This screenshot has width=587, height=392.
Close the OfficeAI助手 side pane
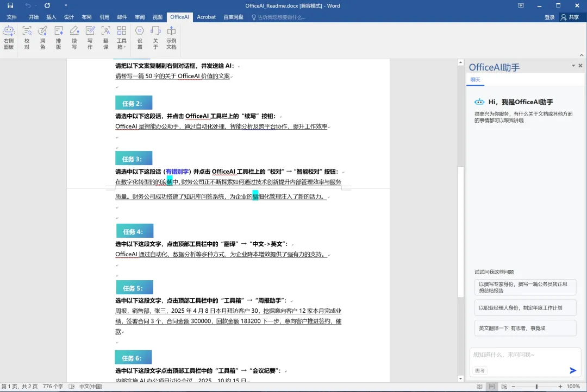[580, 66]
